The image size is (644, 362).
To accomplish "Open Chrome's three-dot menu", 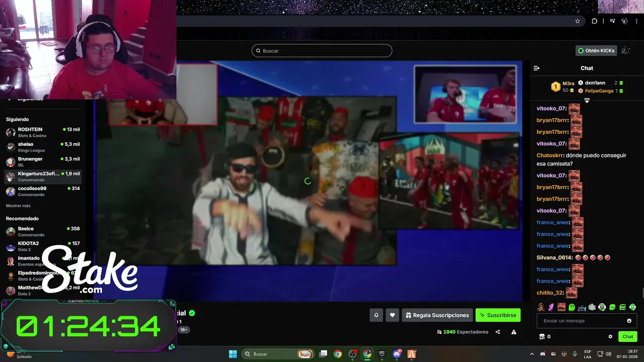I will [636, 21].
